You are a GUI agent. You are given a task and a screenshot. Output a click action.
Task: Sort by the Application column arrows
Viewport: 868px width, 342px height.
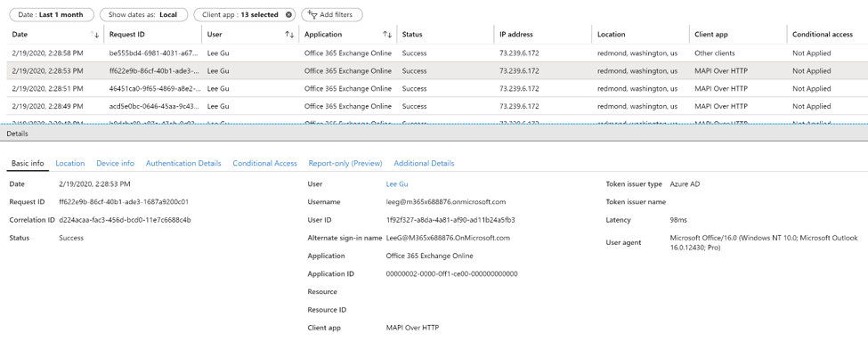click(387, 35)
